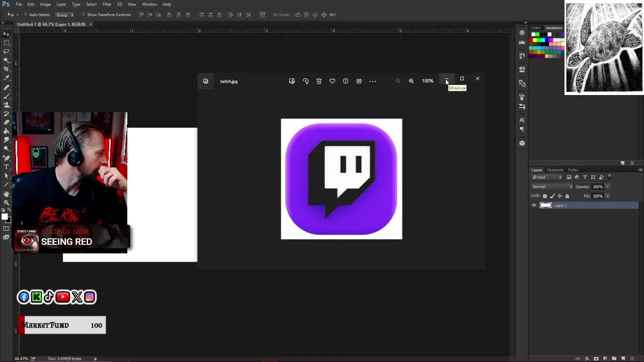Close the Untitled-1 document tab
The image size is (644, 362).
[x=91, y=24]
